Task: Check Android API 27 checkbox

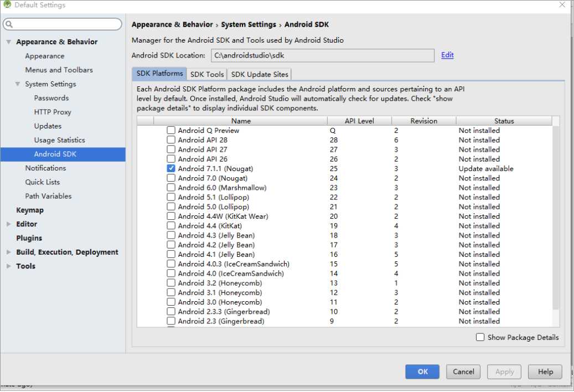Action: click(x=170, y=149)
